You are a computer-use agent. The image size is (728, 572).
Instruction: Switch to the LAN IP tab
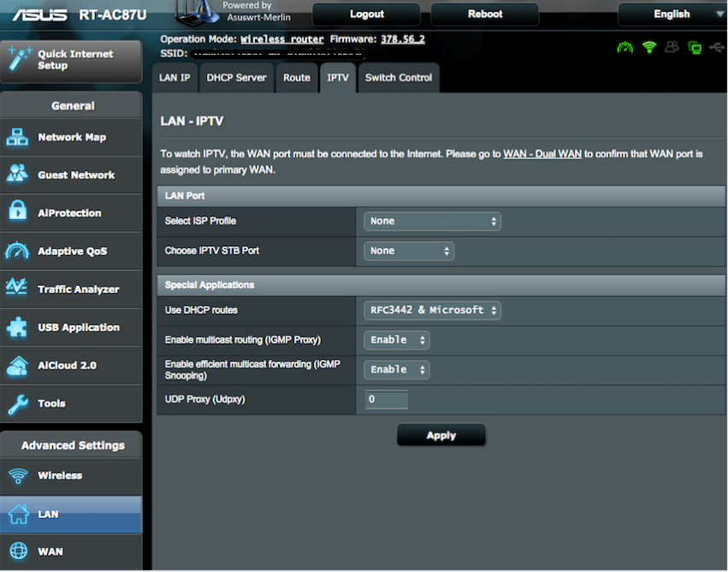click(175, 78)
